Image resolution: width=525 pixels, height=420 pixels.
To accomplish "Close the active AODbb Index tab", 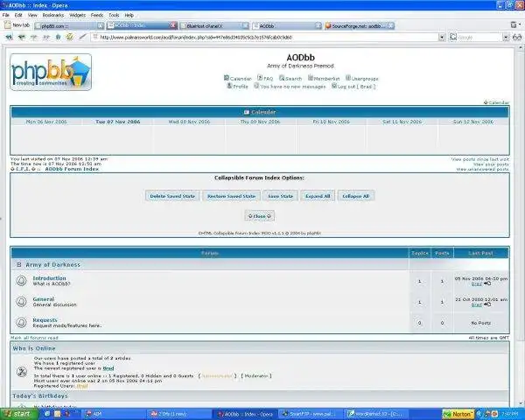I will click(x=173, y=25).
